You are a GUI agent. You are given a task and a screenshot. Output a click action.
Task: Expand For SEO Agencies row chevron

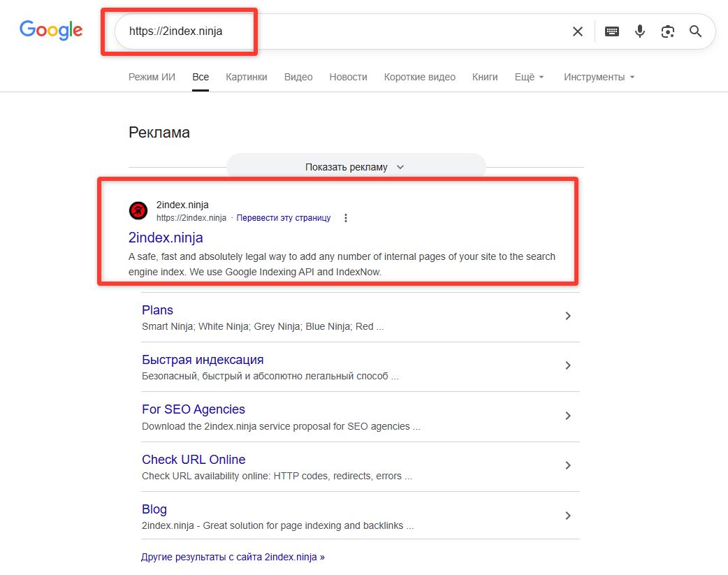point(568,416)
